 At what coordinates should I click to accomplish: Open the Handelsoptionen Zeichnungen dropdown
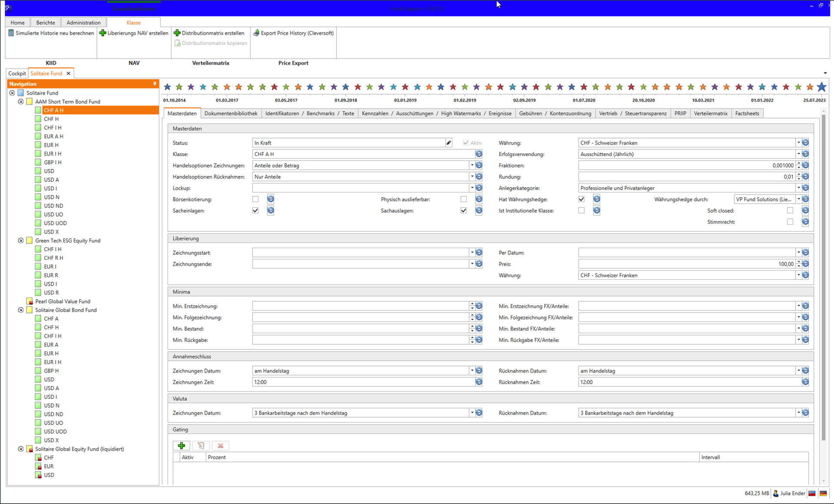pos(472,165)
